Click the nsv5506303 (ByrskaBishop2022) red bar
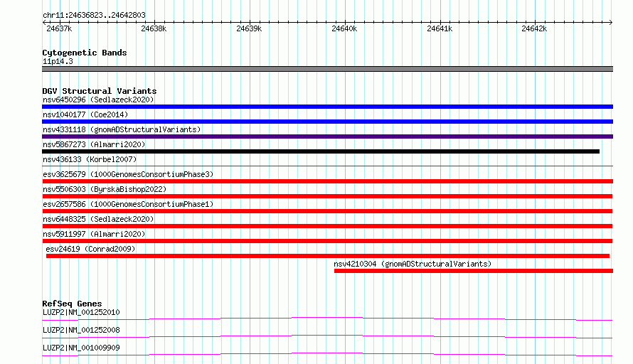The image size is (633, 364). pos(327,196)
